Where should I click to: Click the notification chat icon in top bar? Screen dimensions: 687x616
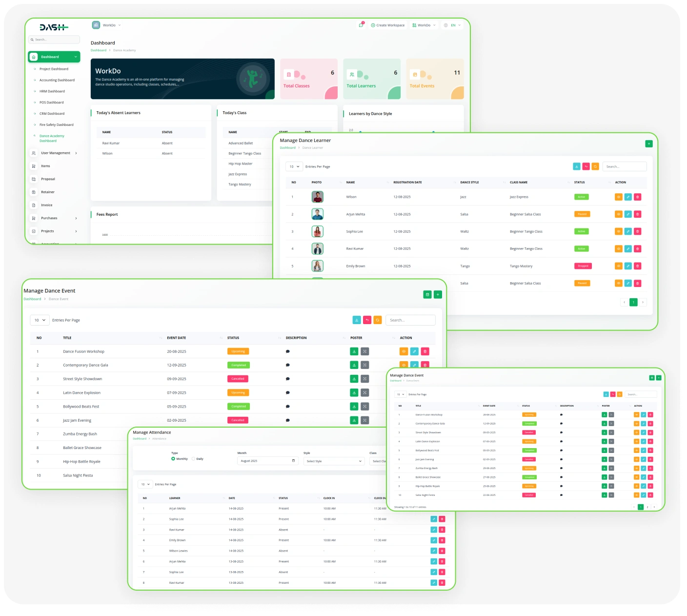click(361, 25)
